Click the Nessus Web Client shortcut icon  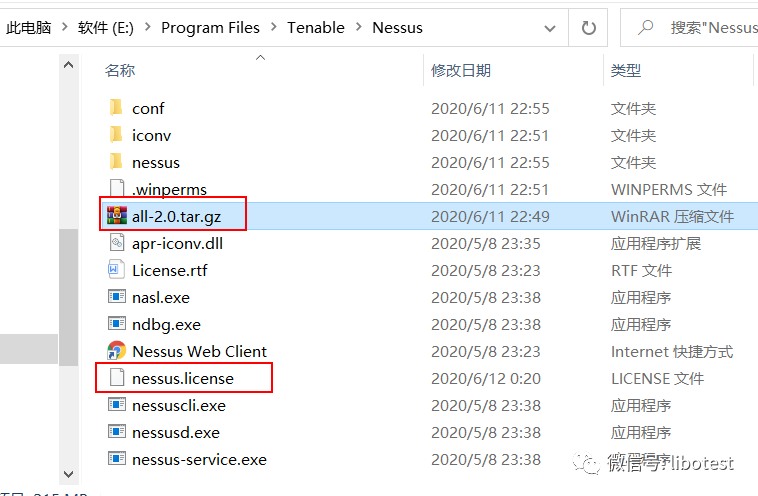[117, 350]
